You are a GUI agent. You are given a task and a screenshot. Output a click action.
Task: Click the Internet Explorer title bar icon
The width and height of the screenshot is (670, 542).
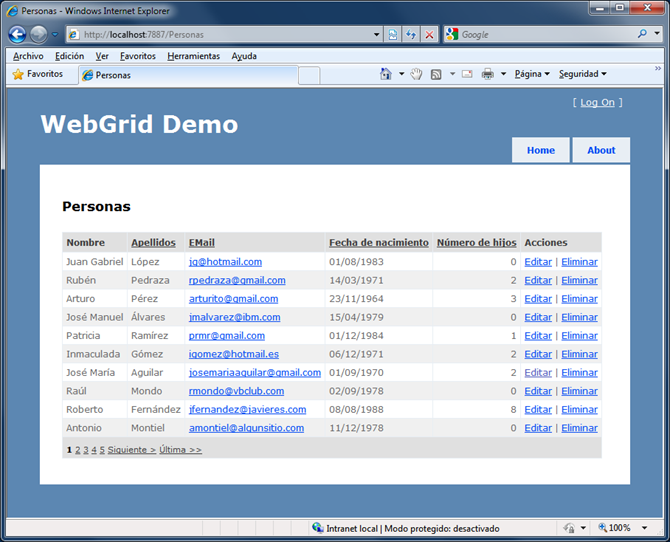(12, 11)
